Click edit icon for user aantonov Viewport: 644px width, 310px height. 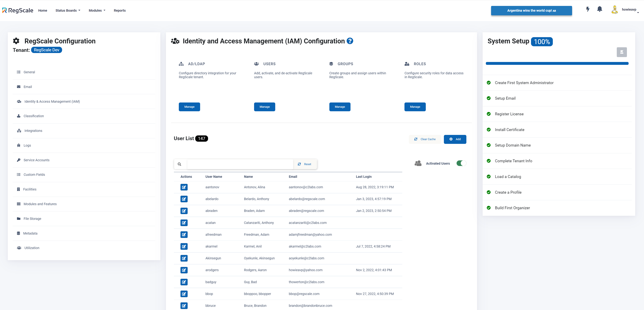click(184, 187)
